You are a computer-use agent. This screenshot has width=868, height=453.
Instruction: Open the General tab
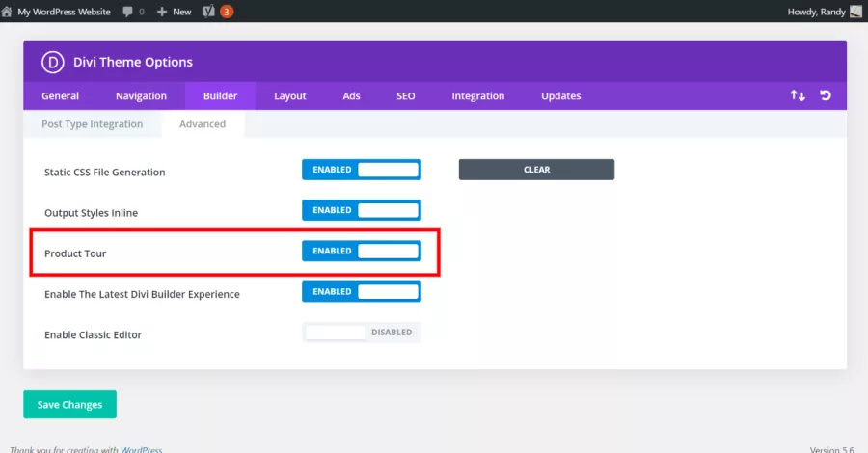(61, 95)
